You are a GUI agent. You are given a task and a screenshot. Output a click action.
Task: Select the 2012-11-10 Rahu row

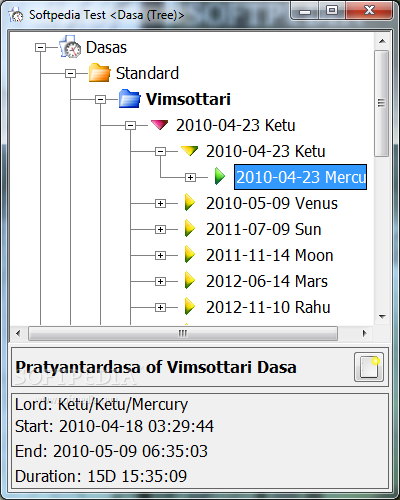tap(268, 307)
